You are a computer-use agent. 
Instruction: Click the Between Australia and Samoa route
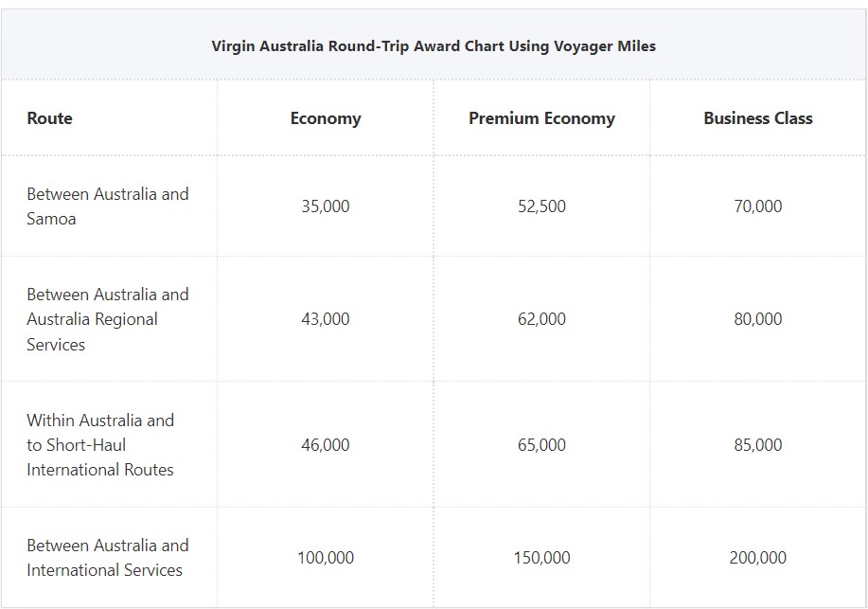(x=107, y=206)
